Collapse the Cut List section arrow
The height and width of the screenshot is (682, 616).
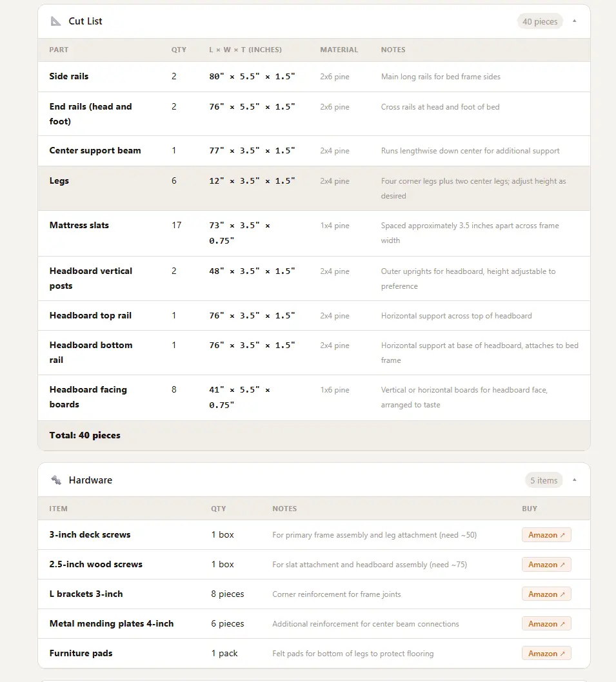pos(574,21)
